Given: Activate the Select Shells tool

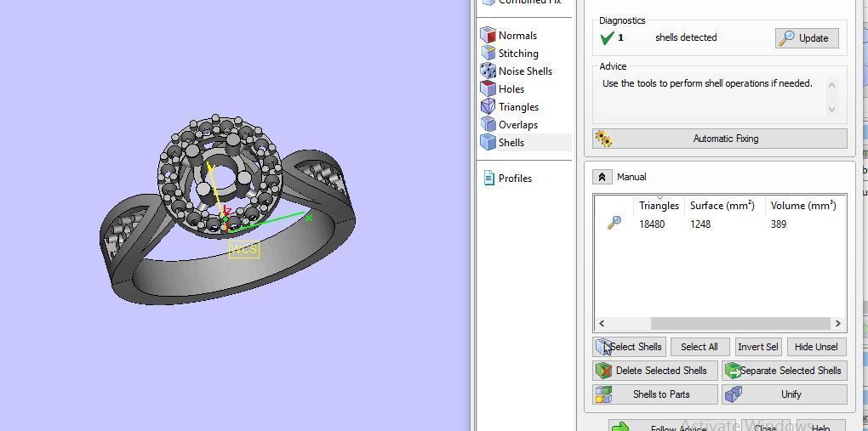Looking at the screenshot, I should coord(629,347).
